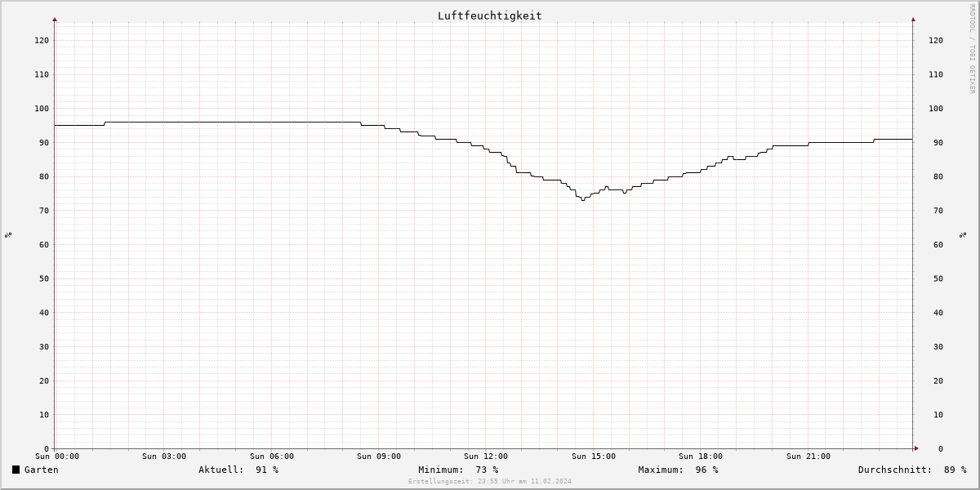
Task: Click the Sun 21:00 time axis label
Action: point(808,457)
